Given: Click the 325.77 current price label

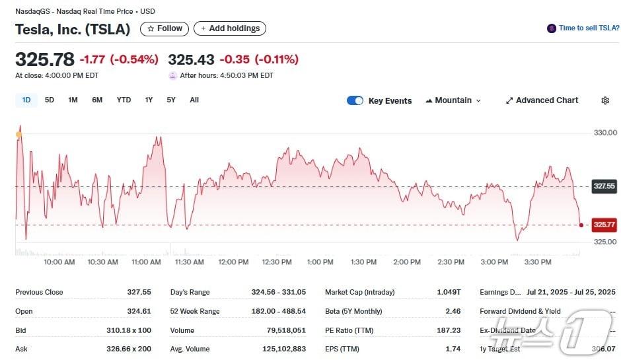Looking at the screenshot, I should pyautogui.click(x=604, y=225).
